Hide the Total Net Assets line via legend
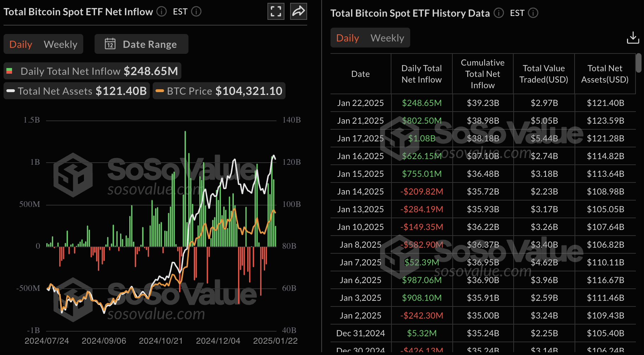Viewport: 644px width, 355px height. (x=76, y=91)
